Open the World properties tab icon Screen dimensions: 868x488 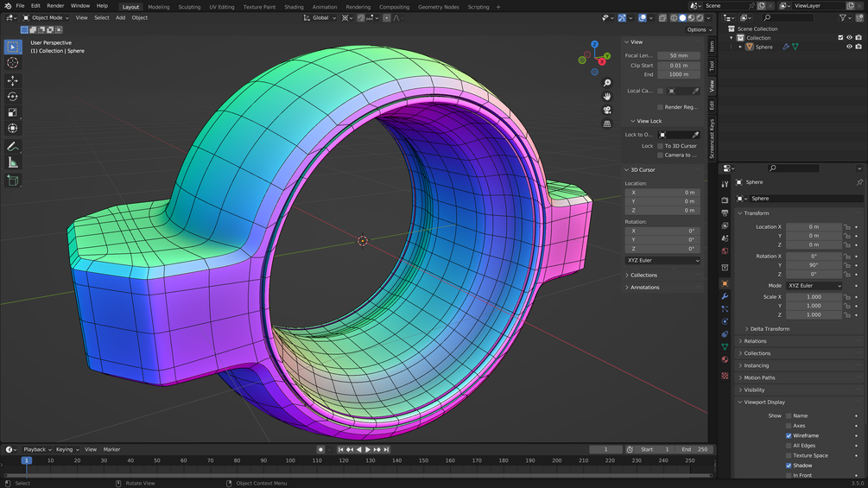pos(725,251)
